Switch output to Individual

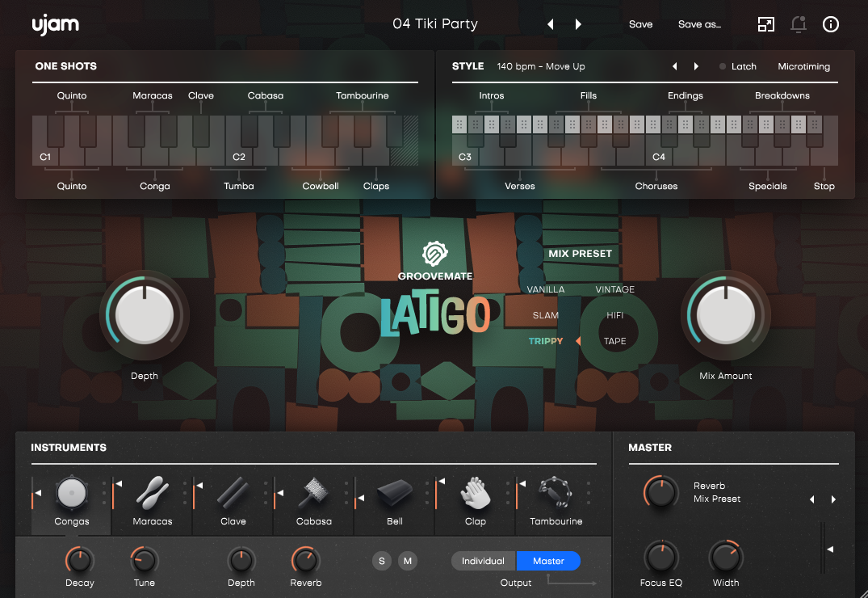[483, 561]
